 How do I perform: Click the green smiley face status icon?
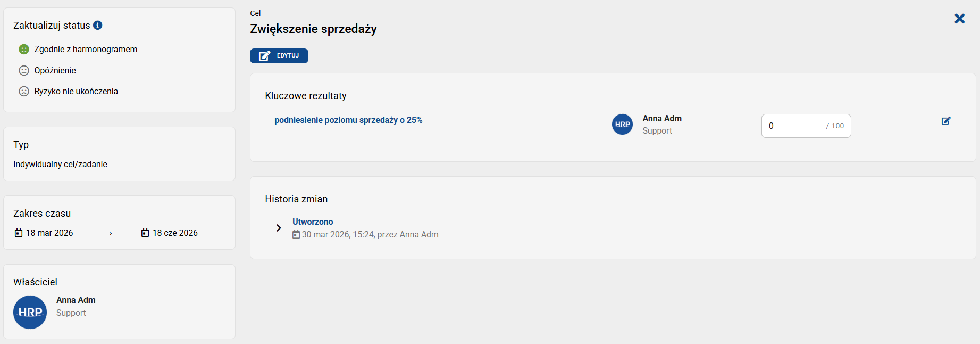[x=24, y=50]
